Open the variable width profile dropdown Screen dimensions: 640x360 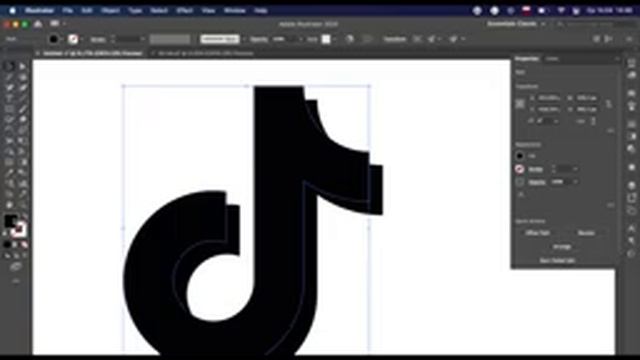click(170, 39)
